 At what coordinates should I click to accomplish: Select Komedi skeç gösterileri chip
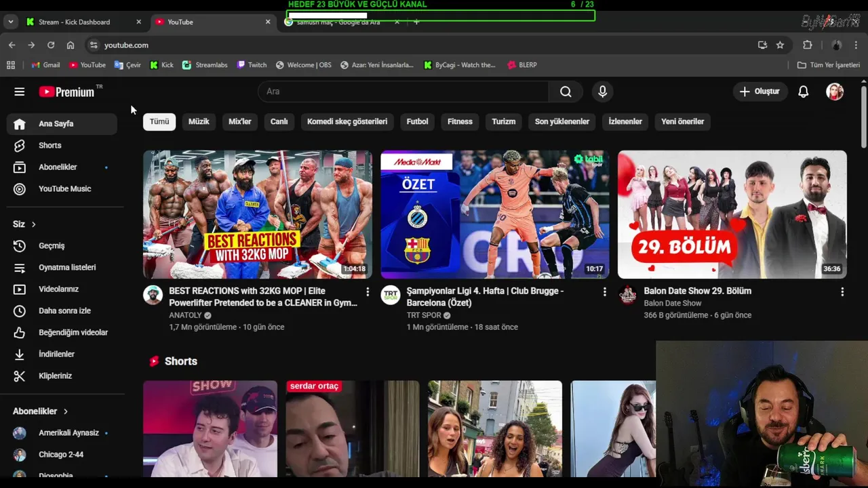(347, 122)
